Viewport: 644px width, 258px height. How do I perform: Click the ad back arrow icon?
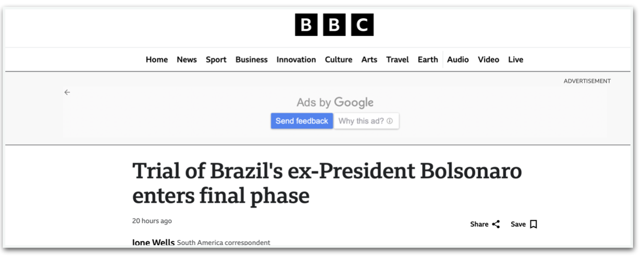click(x=67, y=92)
